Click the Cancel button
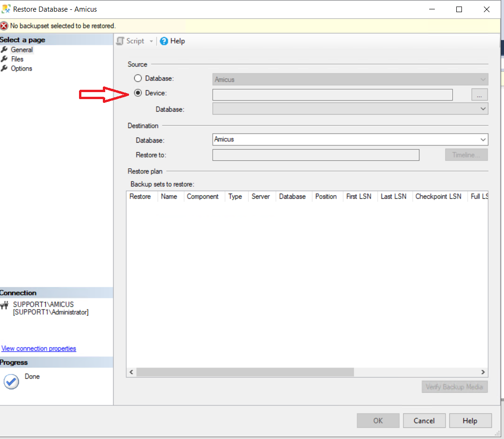 tap(424, 420)
